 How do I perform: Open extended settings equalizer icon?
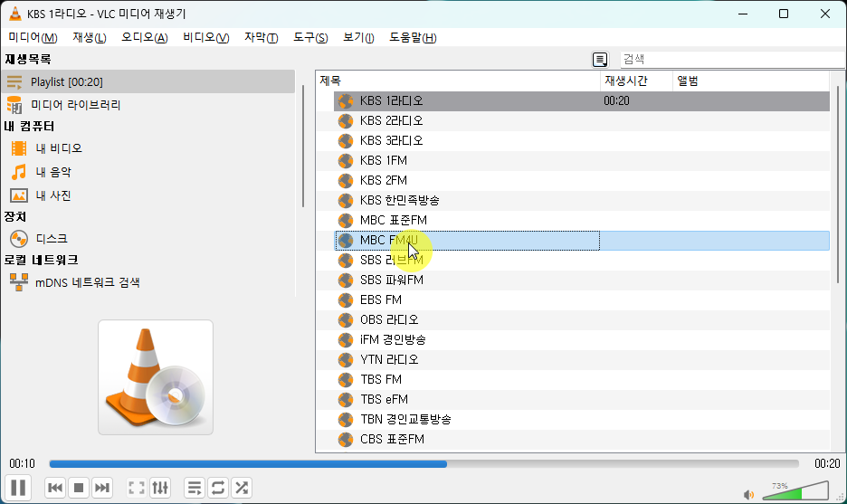160,488
